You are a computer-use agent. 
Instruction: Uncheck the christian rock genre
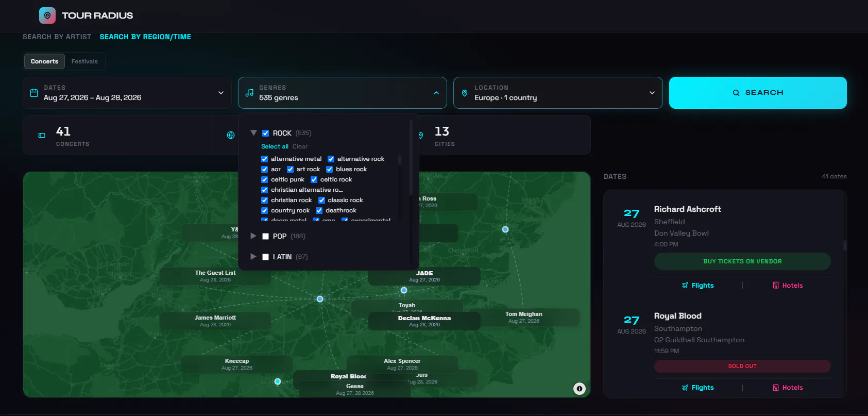264,200
